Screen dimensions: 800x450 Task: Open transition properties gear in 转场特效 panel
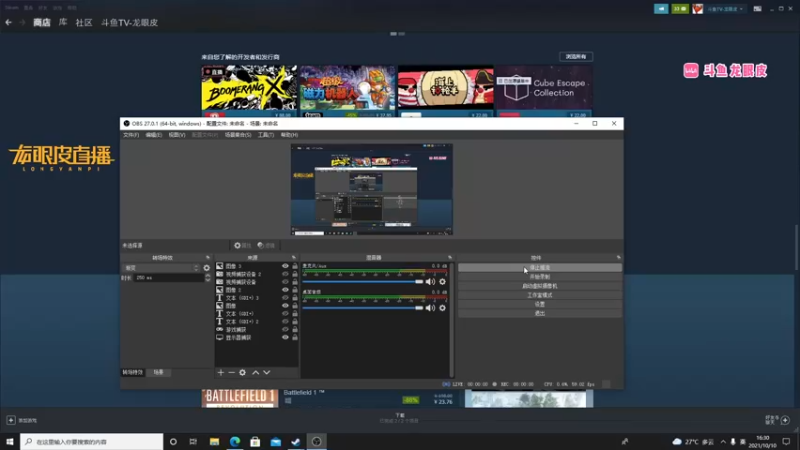(x=207, y=268)
